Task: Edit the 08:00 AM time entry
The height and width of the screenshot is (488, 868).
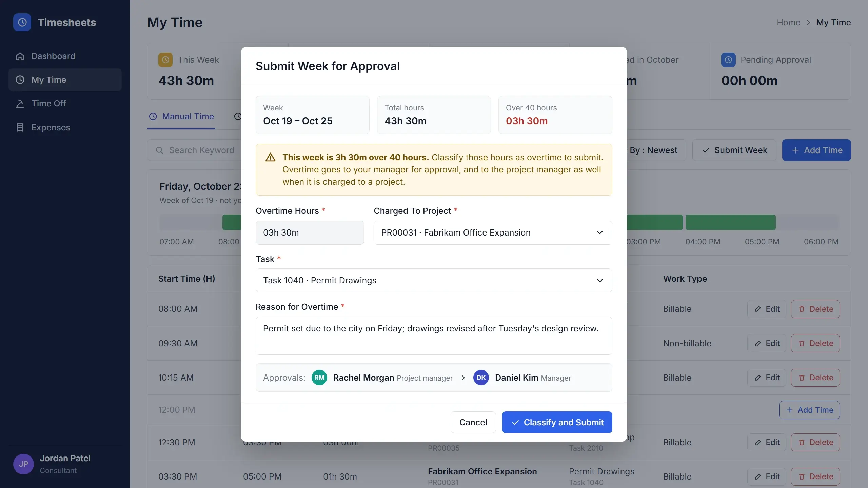Action: click(x=767, y=309)
